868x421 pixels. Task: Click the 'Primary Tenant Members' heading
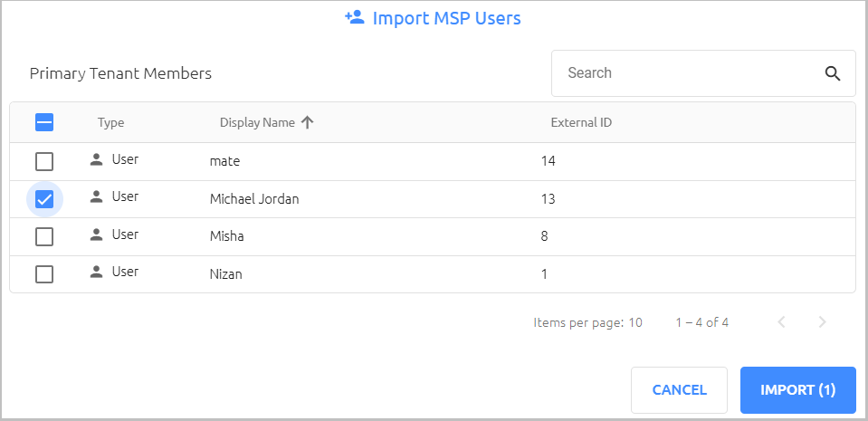120,73
